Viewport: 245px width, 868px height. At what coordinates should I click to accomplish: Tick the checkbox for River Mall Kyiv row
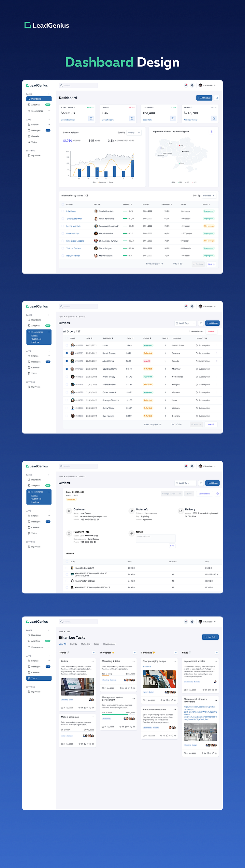tap(63, 234)
